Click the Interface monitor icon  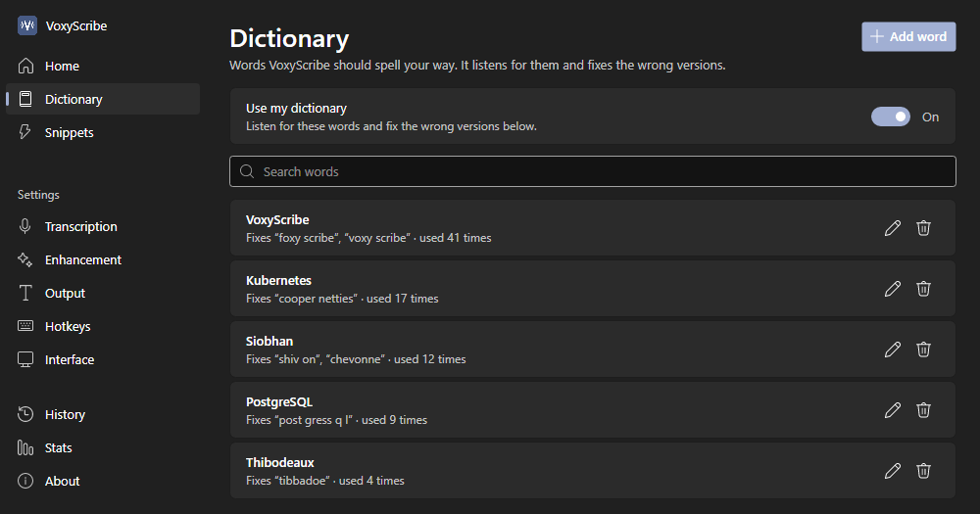coord(25,359)
